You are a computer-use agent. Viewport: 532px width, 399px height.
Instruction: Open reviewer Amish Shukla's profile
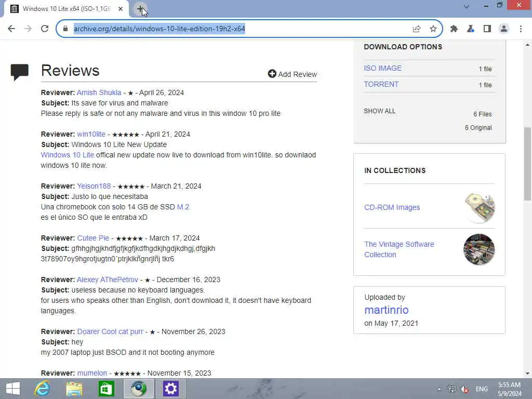point(99,92)
